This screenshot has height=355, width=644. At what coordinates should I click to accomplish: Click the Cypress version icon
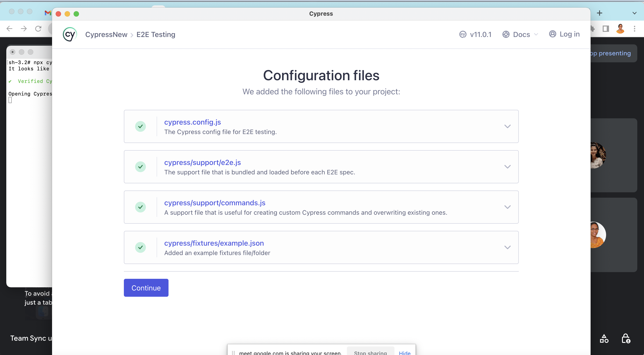point(463,35)
